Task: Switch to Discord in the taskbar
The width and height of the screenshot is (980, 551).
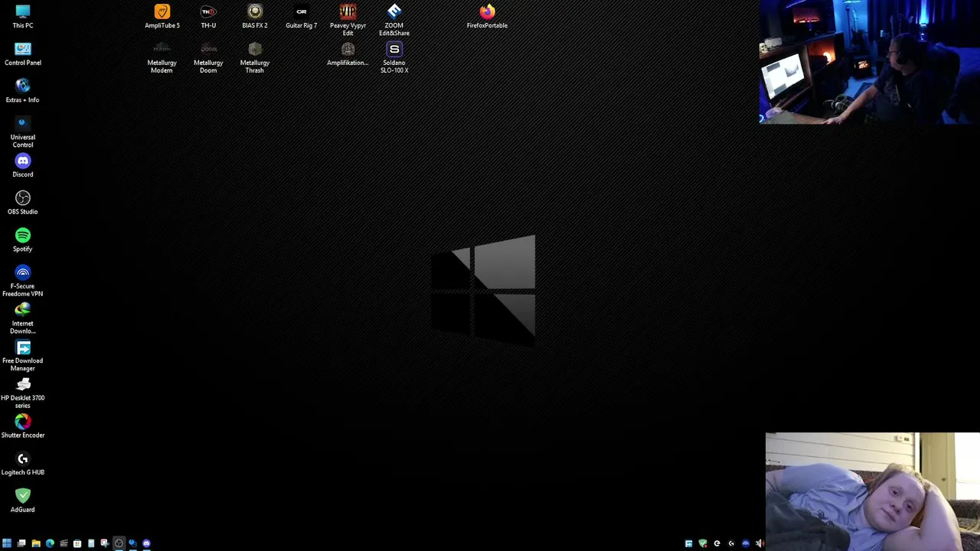Action: pos(146,543)
